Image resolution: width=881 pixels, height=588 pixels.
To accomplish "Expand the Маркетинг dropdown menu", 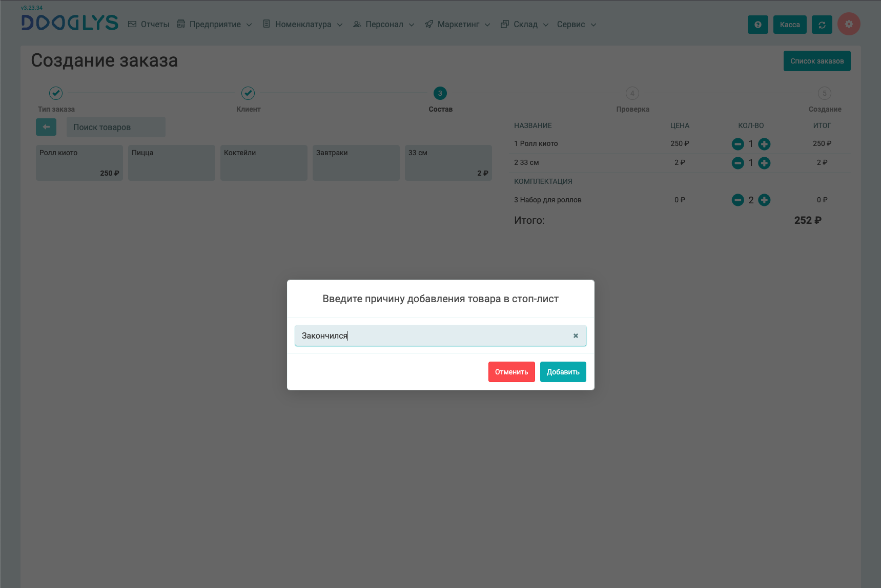I will click(x=457, y=25).
